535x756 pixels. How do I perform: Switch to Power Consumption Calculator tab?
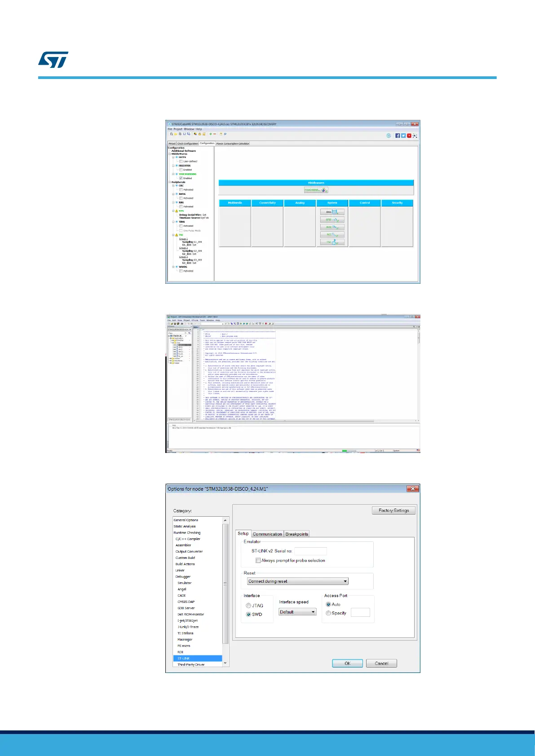point(233,144)
